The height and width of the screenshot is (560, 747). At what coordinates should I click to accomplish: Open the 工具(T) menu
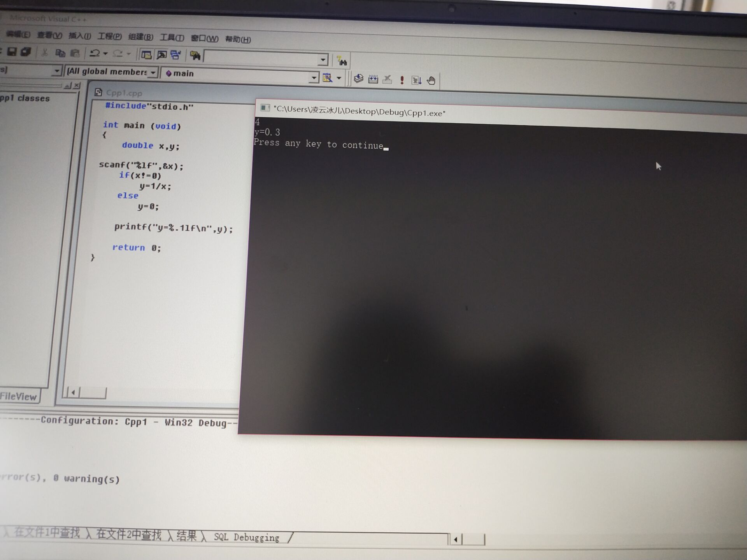pos(172,38)
